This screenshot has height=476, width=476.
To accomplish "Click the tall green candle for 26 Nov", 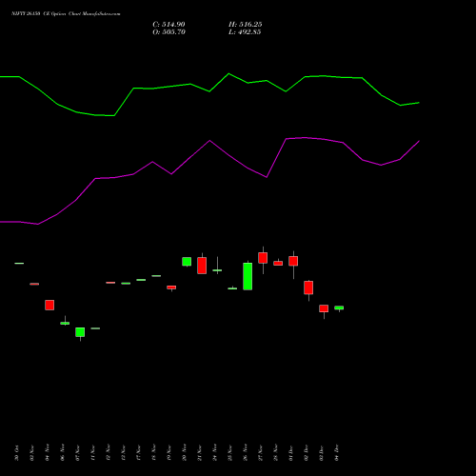I will tap(248, 276).
